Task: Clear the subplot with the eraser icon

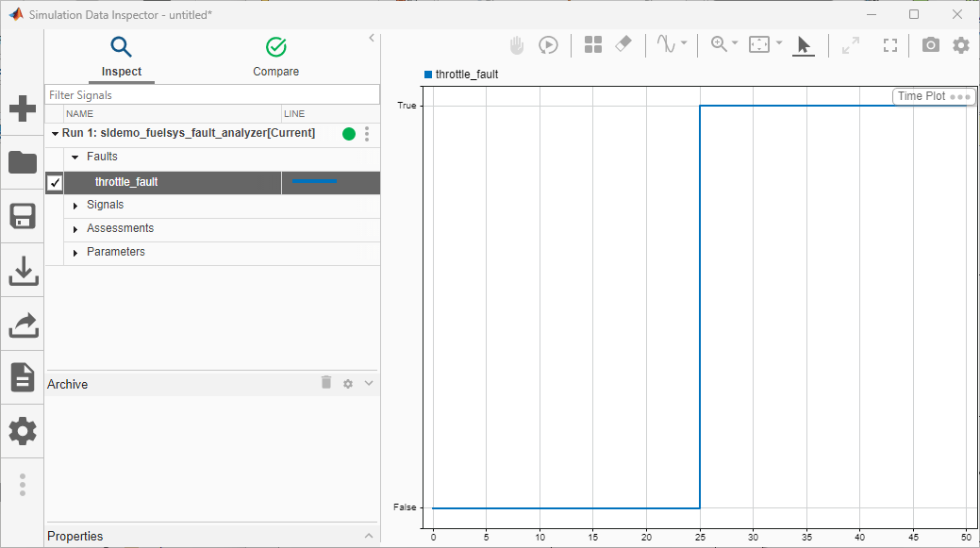Action: tap(623, 44)
